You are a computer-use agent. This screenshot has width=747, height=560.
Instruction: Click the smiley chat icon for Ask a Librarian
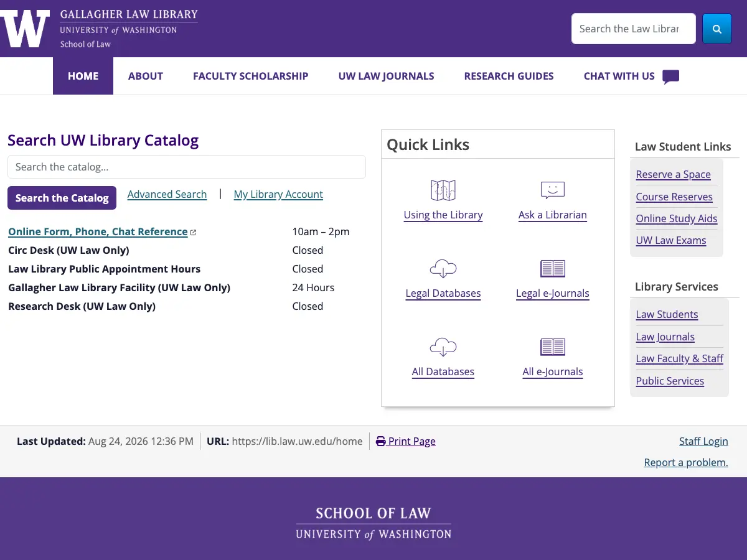pos(553,190)
